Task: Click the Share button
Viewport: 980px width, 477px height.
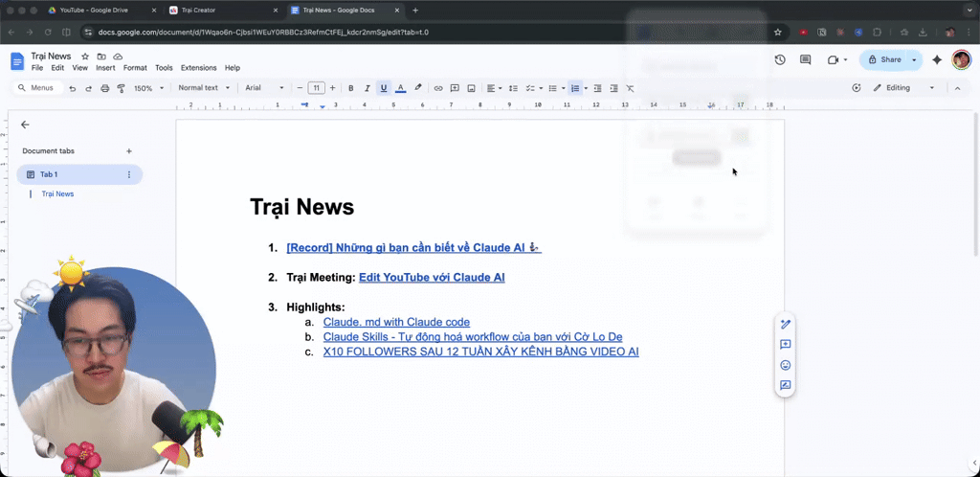Action: pyautogui.click(x=884, y=60)
